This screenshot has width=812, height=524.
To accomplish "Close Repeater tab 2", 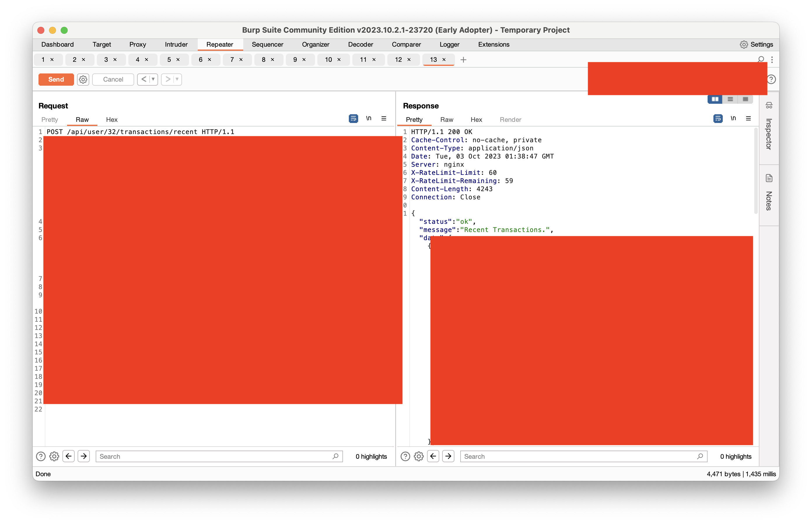I will 83,59.
